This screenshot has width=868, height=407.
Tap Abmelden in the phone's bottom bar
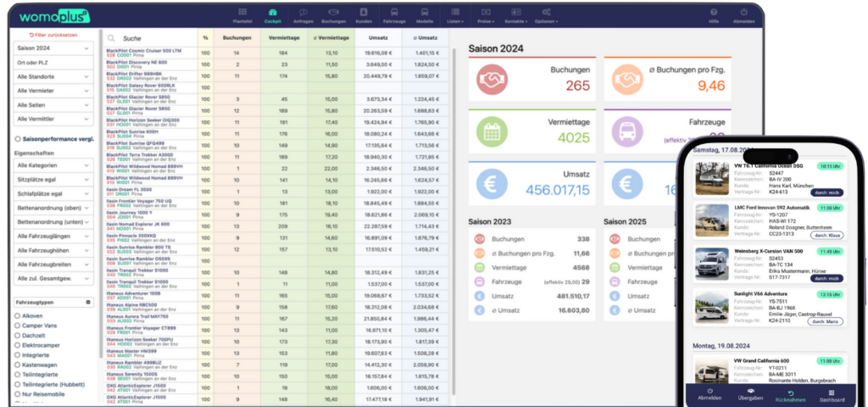[709, 394]
